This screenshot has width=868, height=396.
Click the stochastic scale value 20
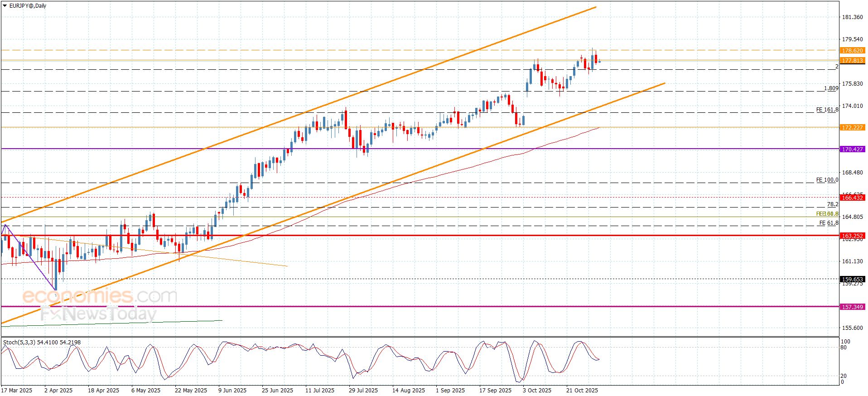(x=844, y=376)
